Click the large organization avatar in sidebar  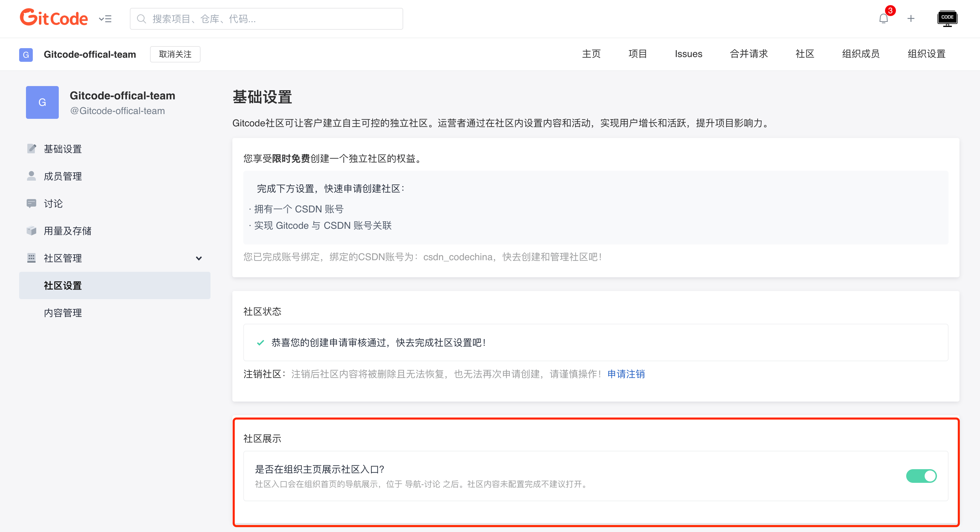click(42, 102)
